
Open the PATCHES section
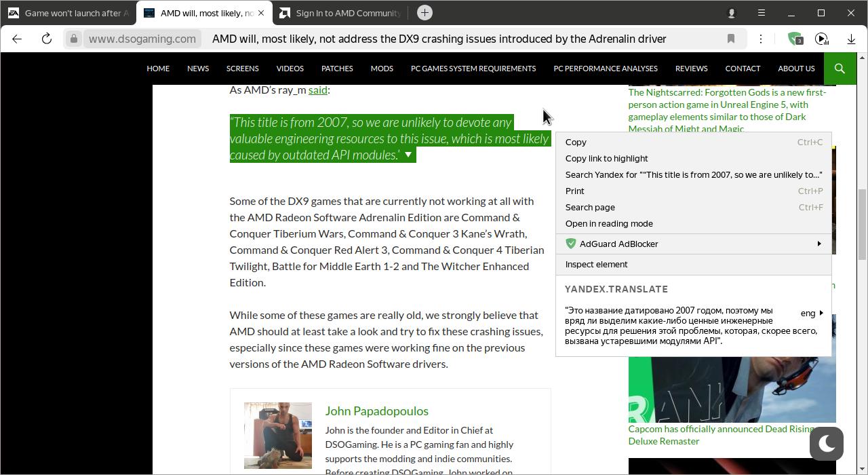(337, 69)
